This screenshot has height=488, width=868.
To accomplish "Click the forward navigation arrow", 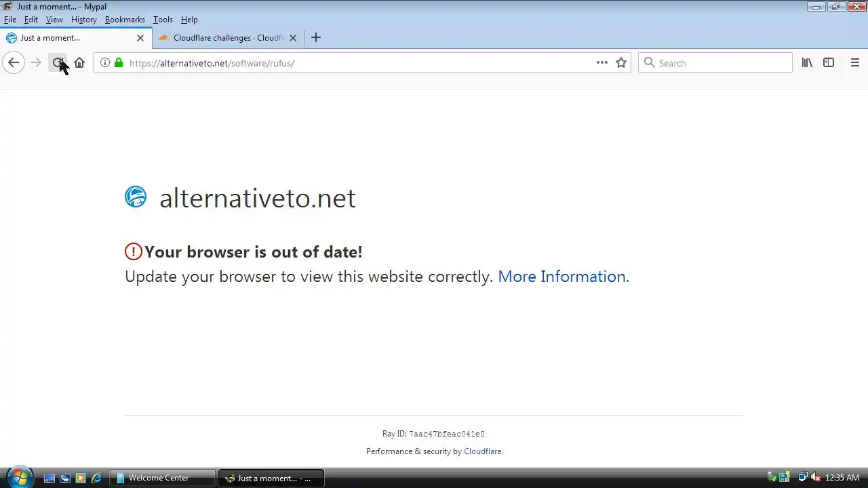I will (36, 63).
